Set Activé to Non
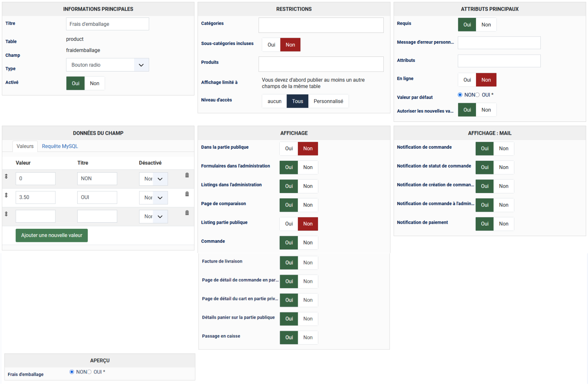This screenshot has height=386, width=588. (94, 83)
